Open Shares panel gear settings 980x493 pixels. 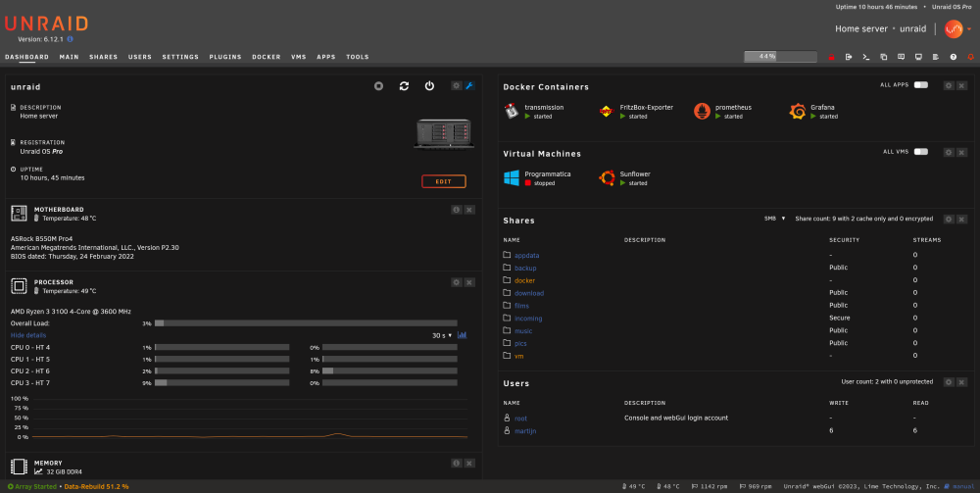tap(949, 220)
